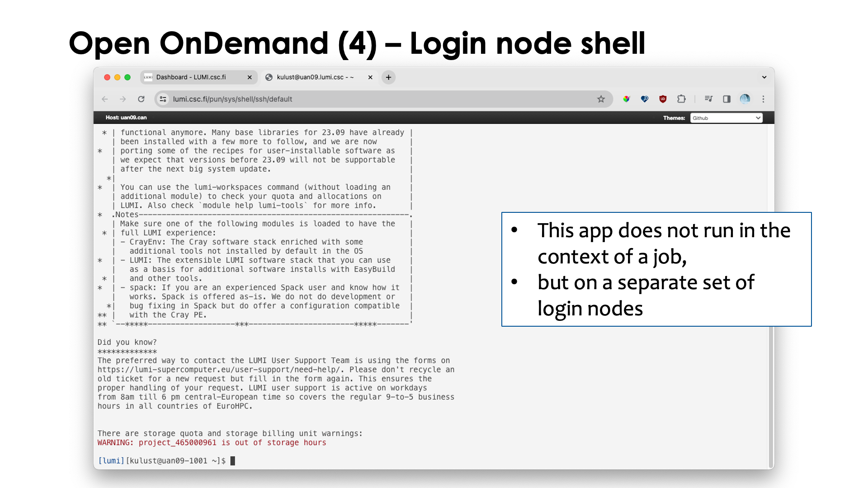Image resolution: width=868 pixels, height=488 pixels.
Task: Open the Chrome three-dot menu
Action: pos(763,99)
